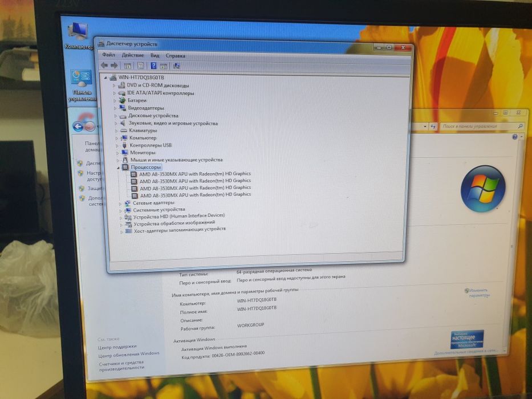Click the Device Manager title bar icon

tap(101, 43)
